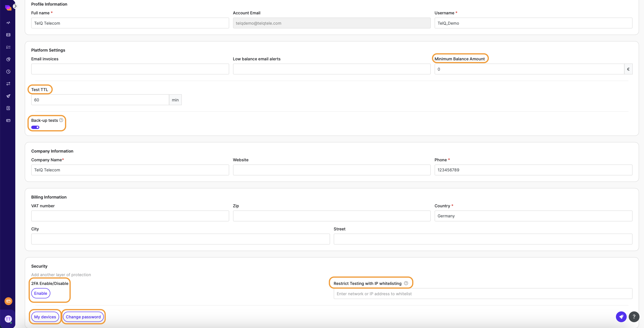Click the Change password button

[x=83, y=317]
